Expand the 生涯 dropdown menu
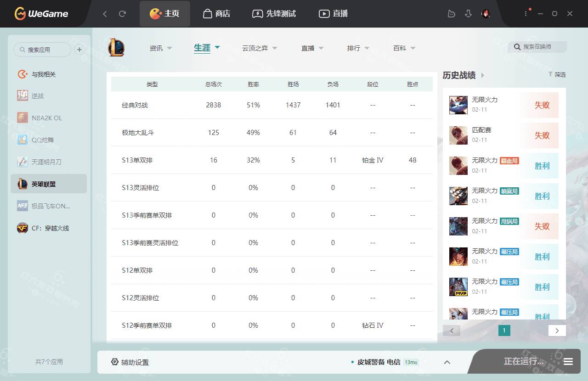588x381 pixels. click(207, 48)
